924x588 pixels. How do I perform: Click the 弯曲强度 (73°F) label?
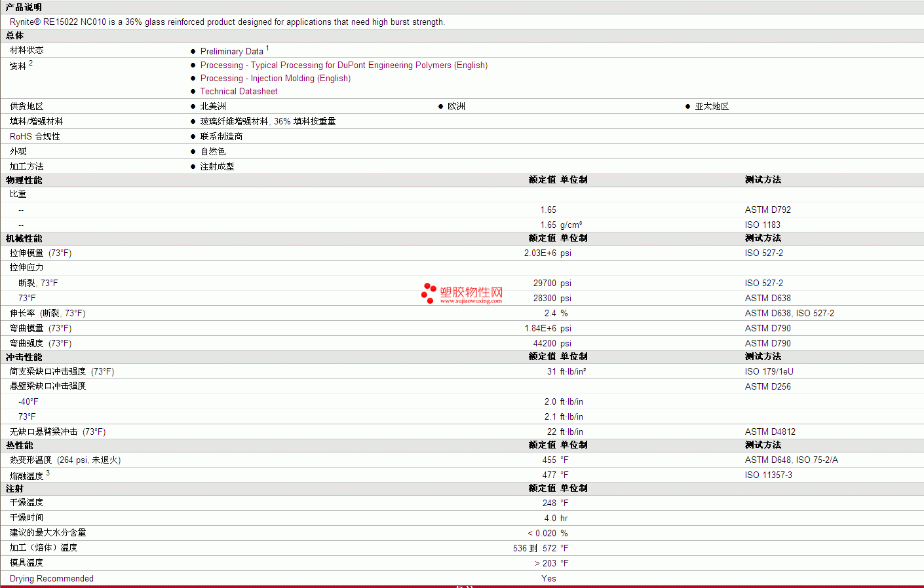(41, 344)
